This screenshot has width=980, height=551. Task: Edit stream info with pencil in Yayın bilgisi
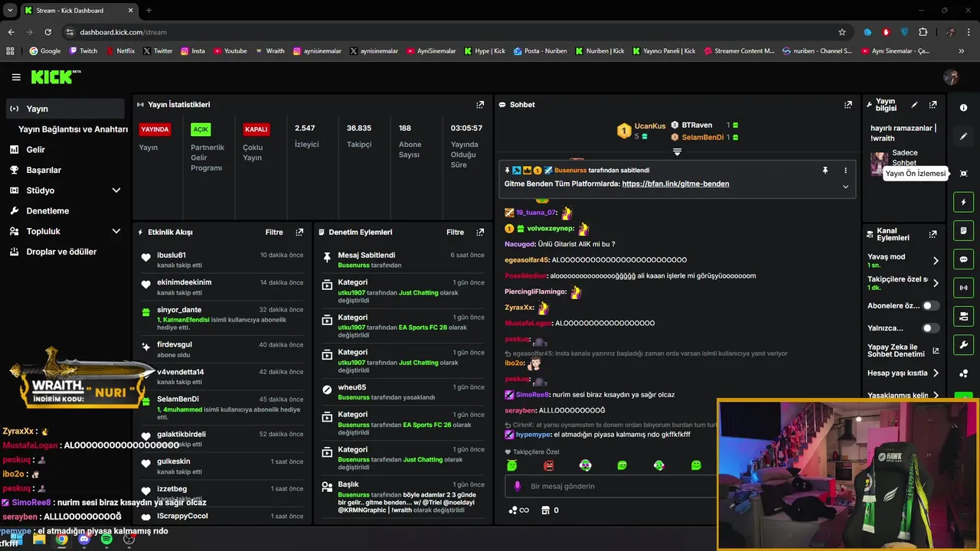click(x=914, y=105)
